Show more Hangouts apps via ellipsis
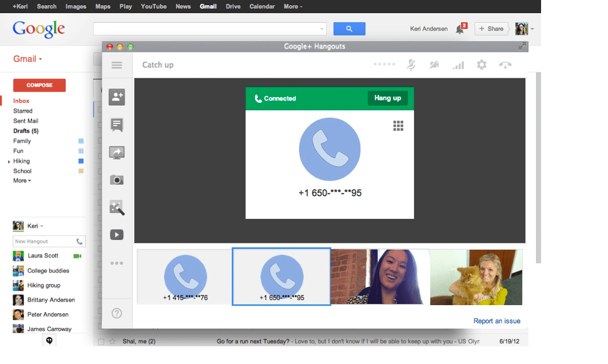Image resolution: width=608 pixels, height=364 pixels. [x=117, y=263]
